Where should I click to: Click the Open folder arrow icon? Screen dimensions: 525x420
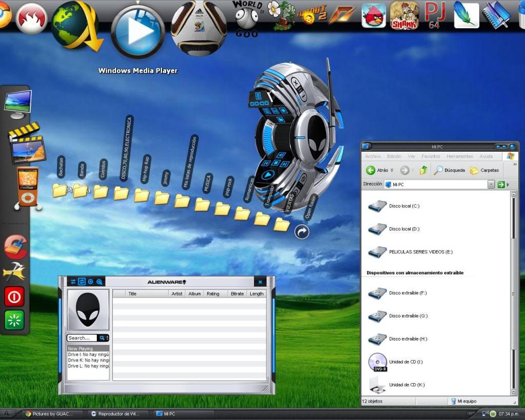(x=301, y=232)
